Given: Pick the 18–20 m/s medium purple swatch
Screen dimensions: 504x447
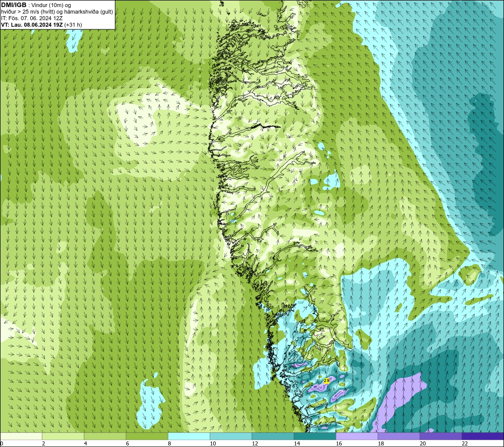Looking at the screenshot, I should 399,436.
